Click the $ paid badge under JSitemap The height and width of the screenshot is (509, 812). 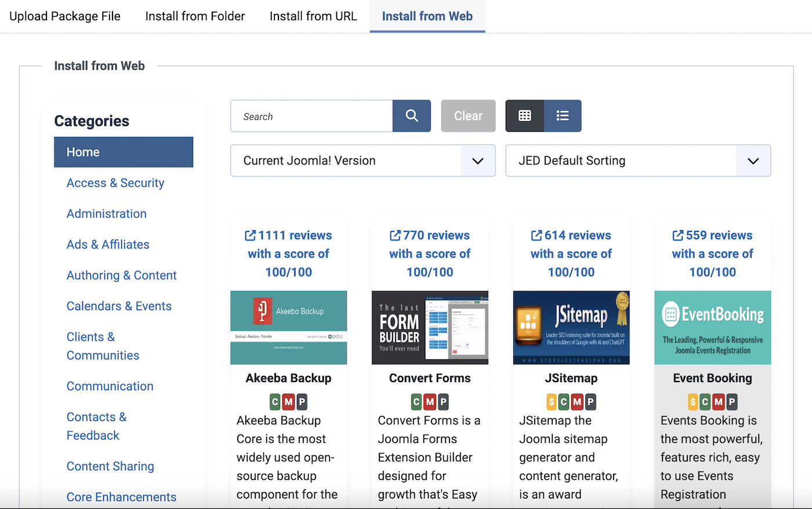click(x=552, y=401)
